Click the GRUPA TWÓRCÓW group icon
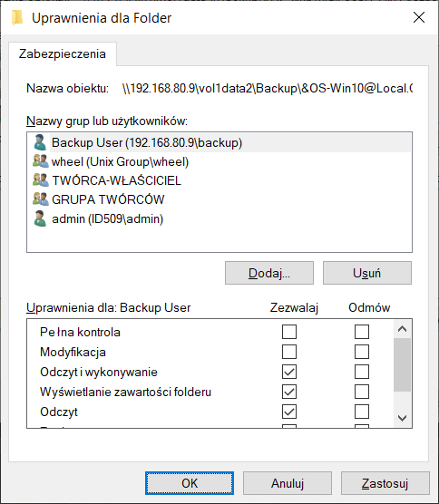The height and width of the screenshot is (504, 439). coord(41,199)
